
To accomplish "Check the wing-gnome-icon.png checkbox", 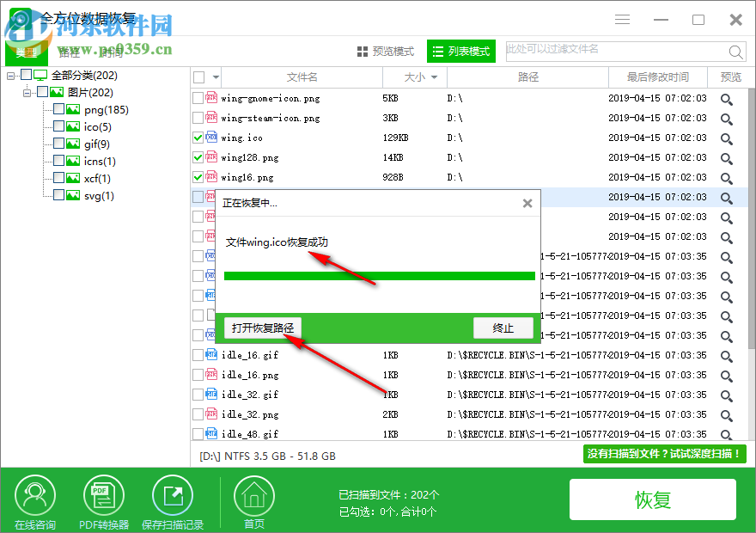I will (197, 97).
